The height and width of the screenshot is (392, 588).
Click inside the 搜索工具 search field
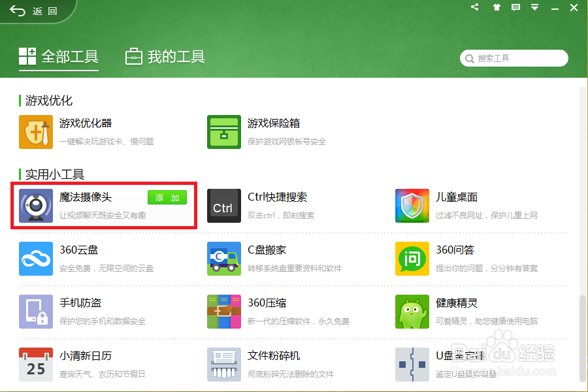point(514,58)
